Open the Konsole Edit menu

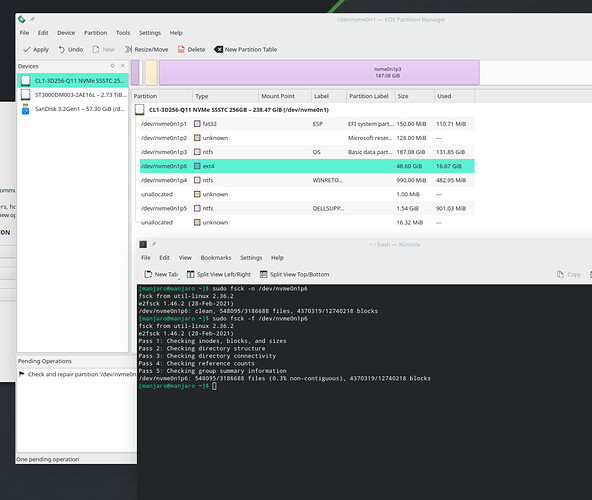click(x=165, y=258)
